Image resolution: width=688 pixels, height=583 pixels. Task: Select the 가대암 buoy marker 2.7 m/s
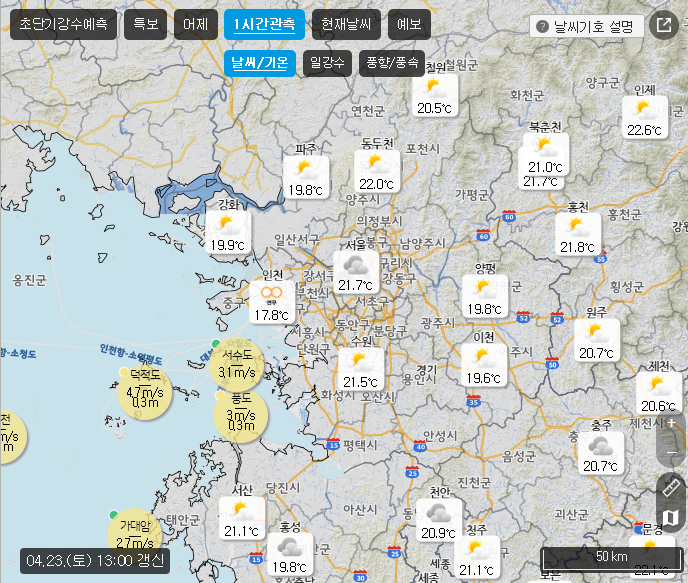pos(135,533)
